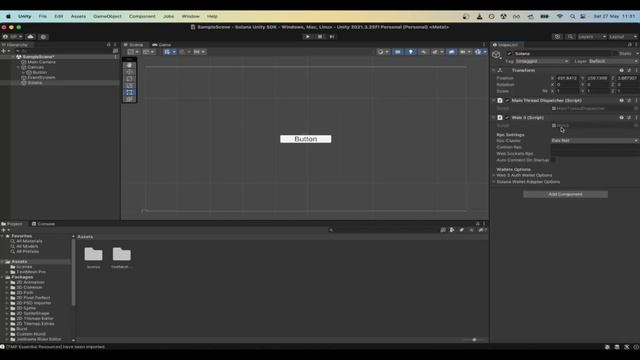The image size is (640, 360).
Task: Click the Web Sockets Rpc input field
Action: point(595,153)
